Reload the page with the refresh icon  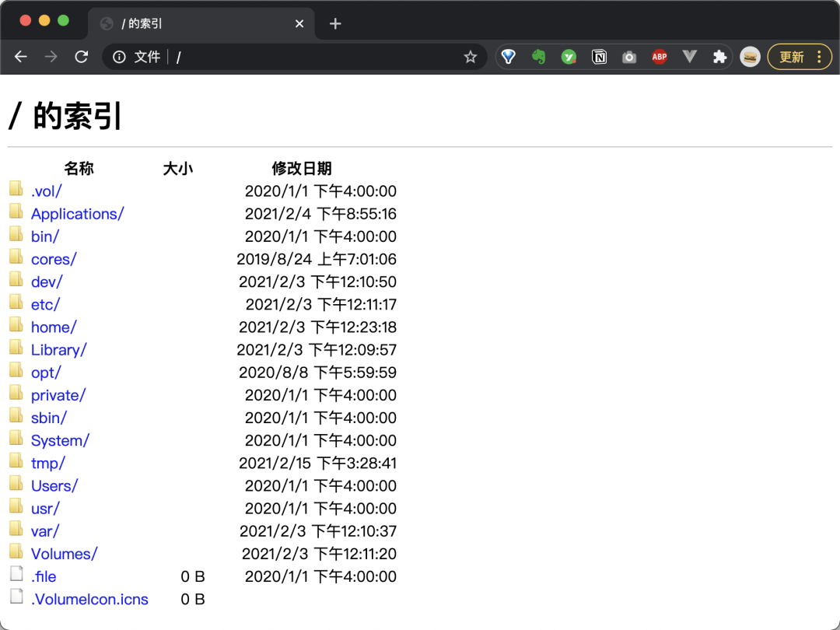coord(82,57)
